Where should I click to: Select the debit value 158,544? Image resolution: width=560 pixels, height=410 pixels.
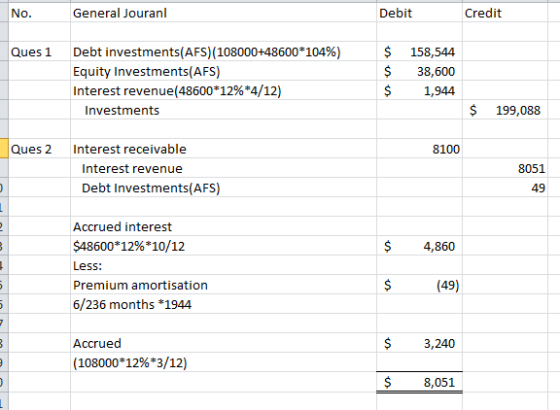pos(419,52)
